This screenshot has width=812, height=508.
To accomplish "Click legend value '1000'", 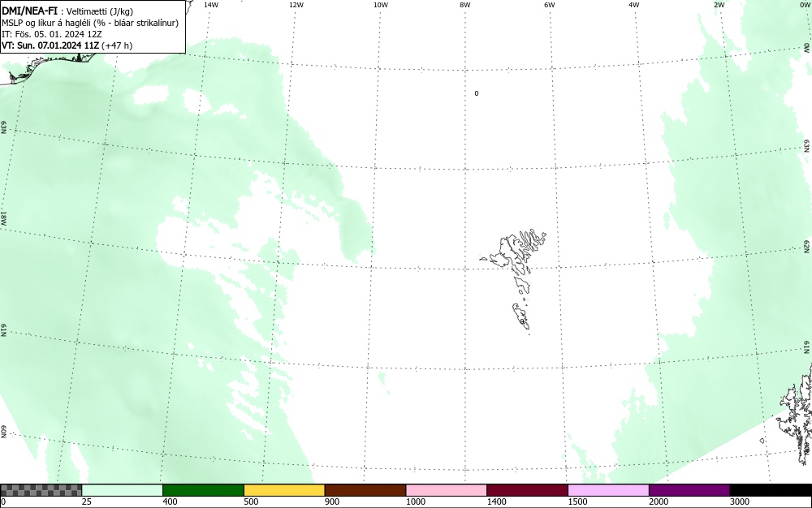I will pyautogui.click(x=415, y=502).
